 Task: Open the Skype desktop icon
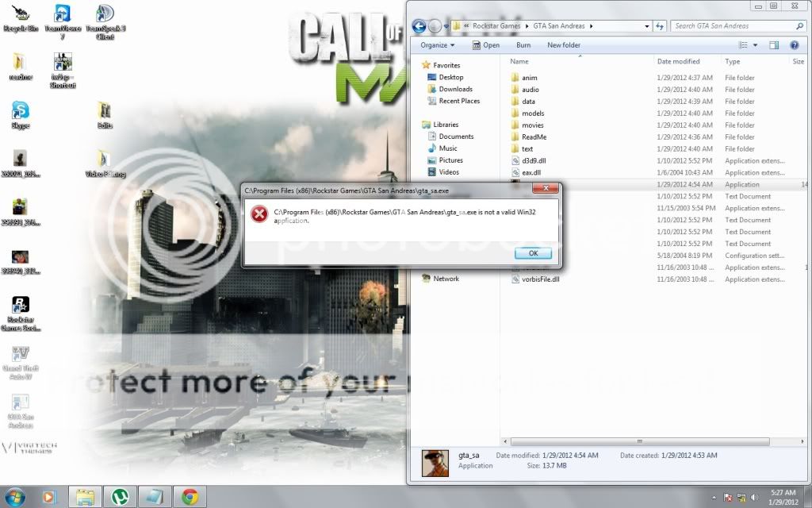tap(20, 113)
